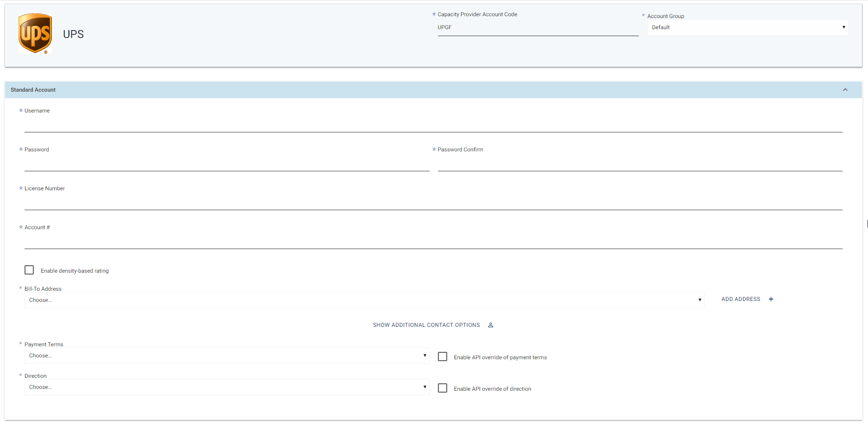Collapse the Standard Account section chevron
This screenshot has width=868, height=425.
845,90
